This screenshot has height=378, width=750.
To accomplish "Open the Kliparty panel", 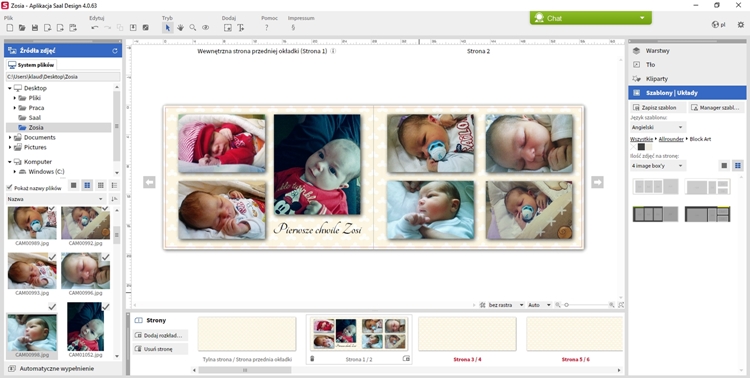I will (x=687, y=78).
